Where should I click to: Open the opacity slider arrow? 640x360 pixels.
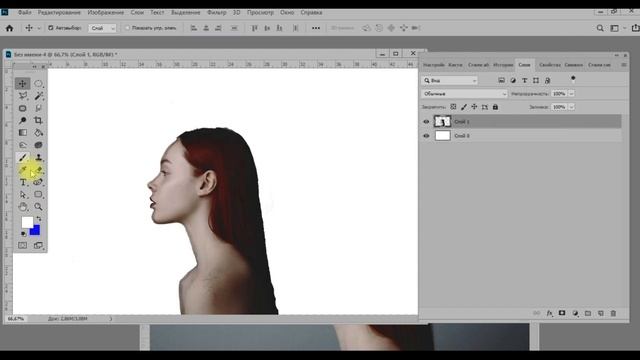571,94
